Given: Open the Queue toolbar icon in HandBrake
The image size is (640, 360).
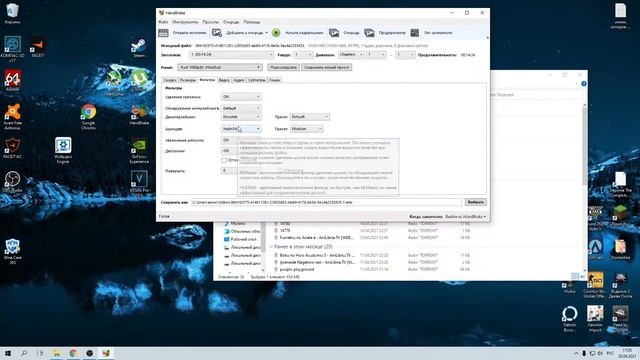Looking at the screenshot, I should point(334,33).
